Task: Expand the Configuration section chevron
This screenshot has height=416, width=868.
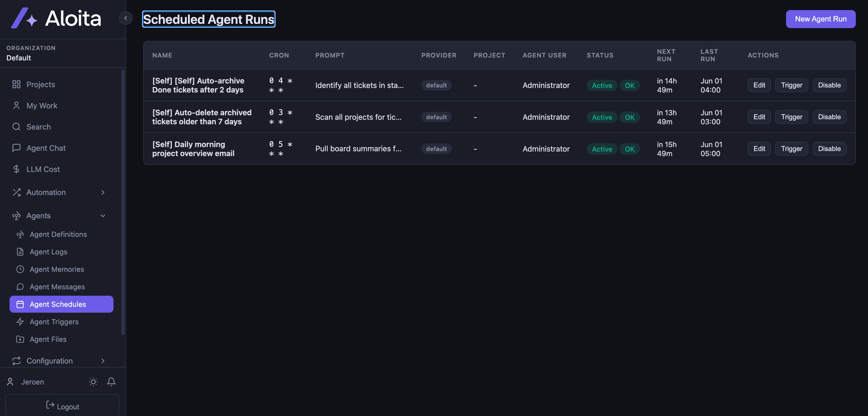Action: (x=103, y=361)
